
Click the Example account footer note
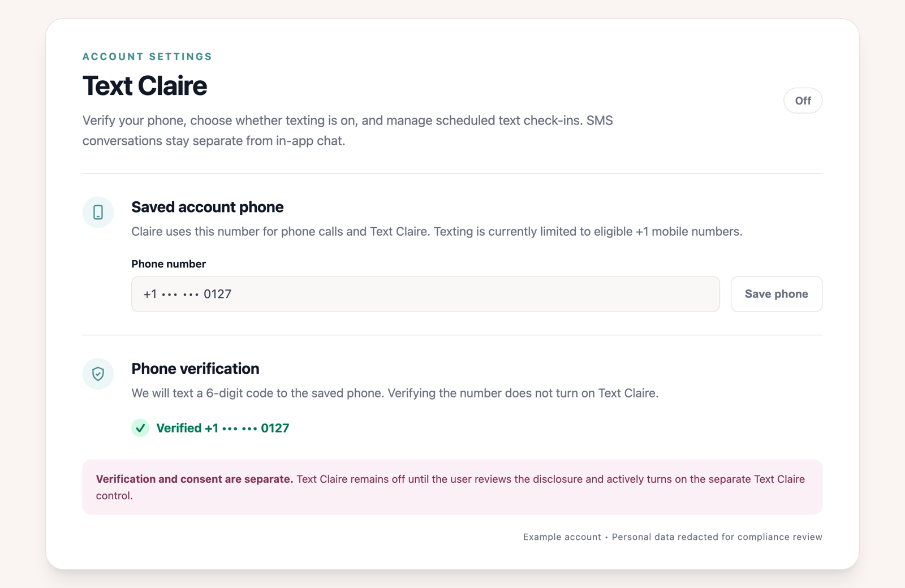562,537
